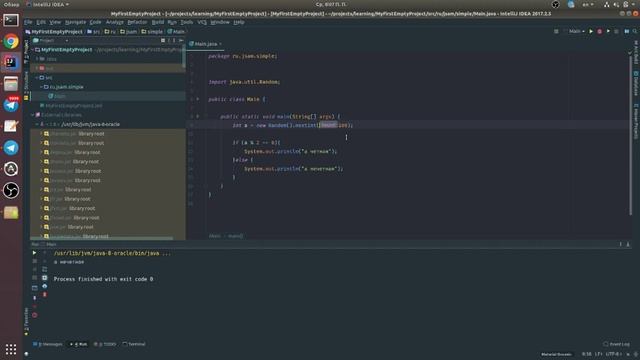Collapse MyFirstEmptyProject root node
The height and width of the screenshot is (360, 640).
tap(33, 50)
